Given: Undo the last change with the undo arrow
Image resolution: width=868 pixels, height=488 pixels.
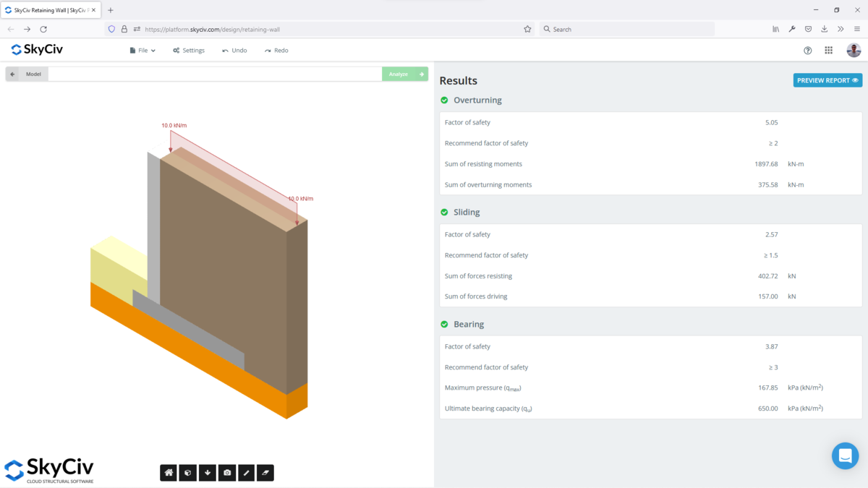Looking at the screenshot, I should (x=234, y=50).
